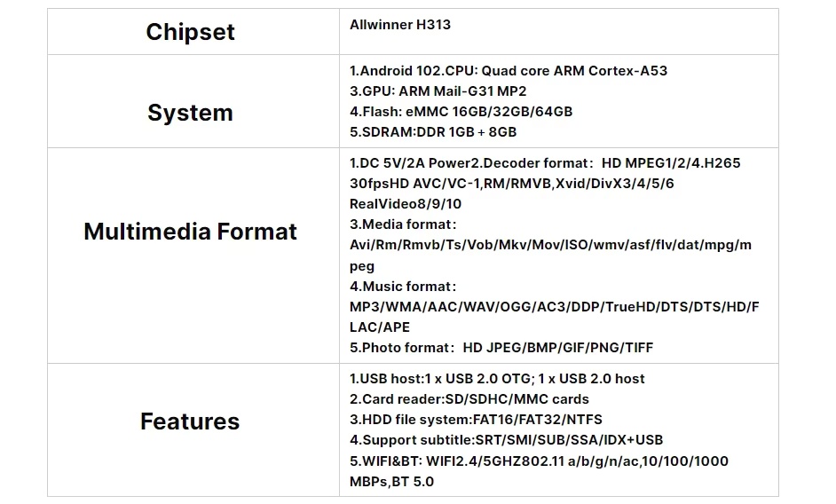Click the MP3/WMA/AAC audio format list
The height and width of the screenshot is (504, 836).
point(554,307)
